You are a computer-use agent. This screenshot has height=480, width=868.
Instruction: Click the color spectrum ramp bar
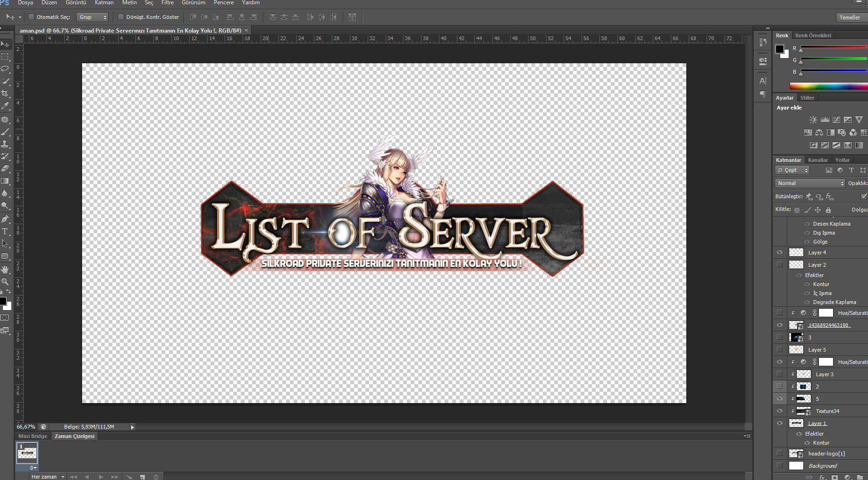coord(829,86)
